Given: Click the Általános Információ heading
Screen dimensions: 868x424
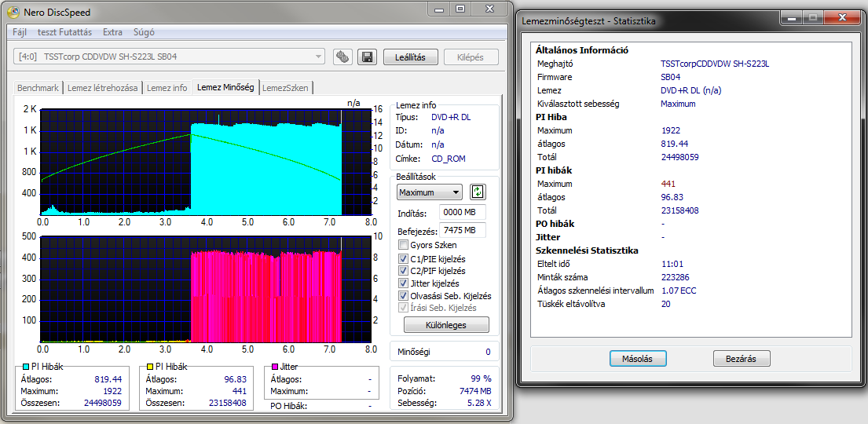Looking at the screenshot, I should pos(582,50).
